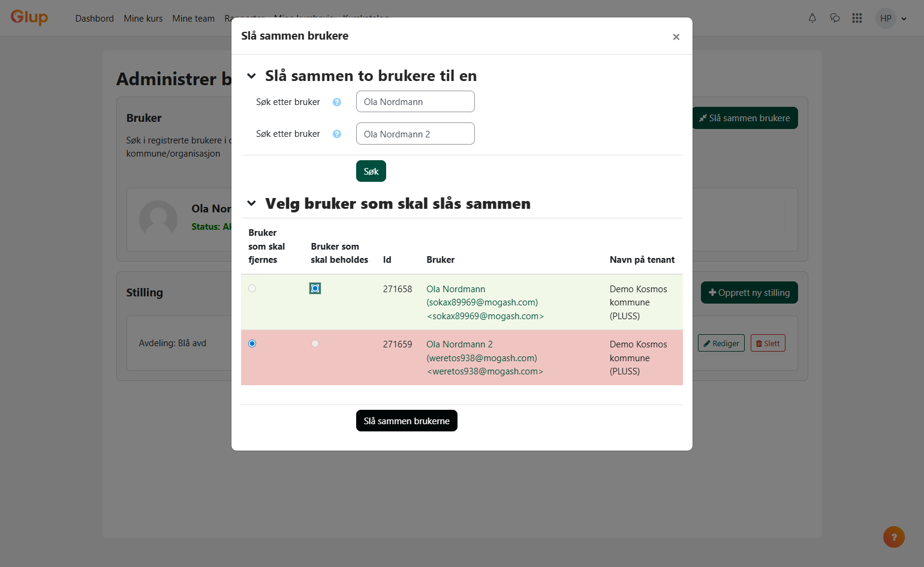The height and width of the screenshot is (567, 924).
Task: Close the Slå sammen brukere dialog
Action: pos(676,37)
